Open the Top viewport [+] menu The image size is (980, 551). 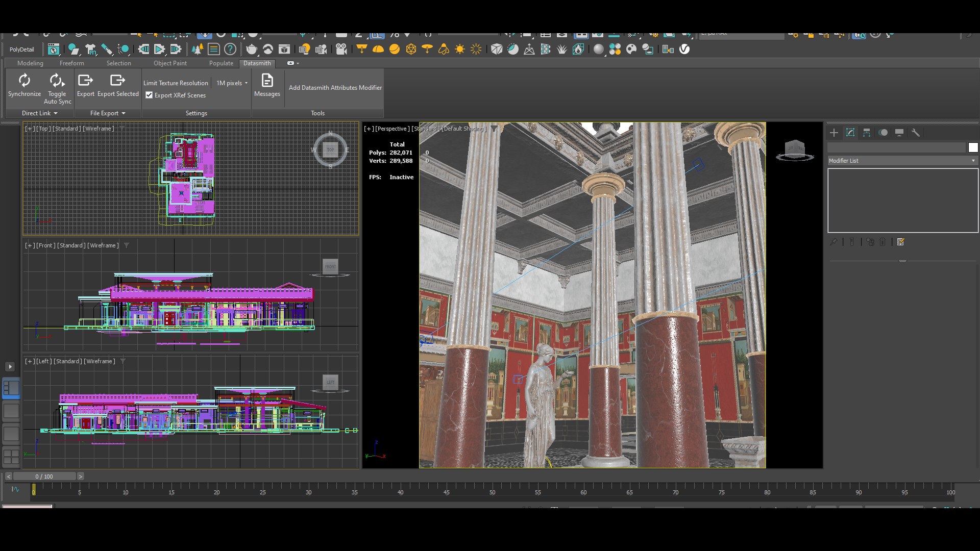pos(30,129)
